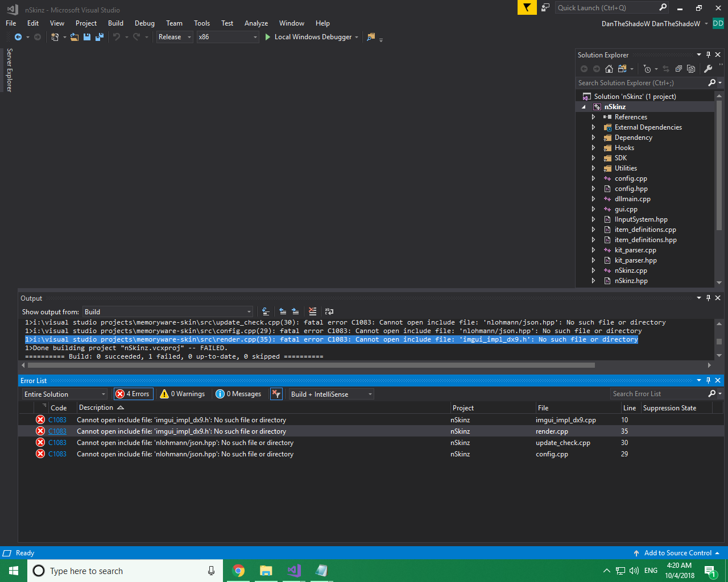Click the Solution Explorer Home icon
728x582 pixels.
pyautogui.click(x=609, y=69)
